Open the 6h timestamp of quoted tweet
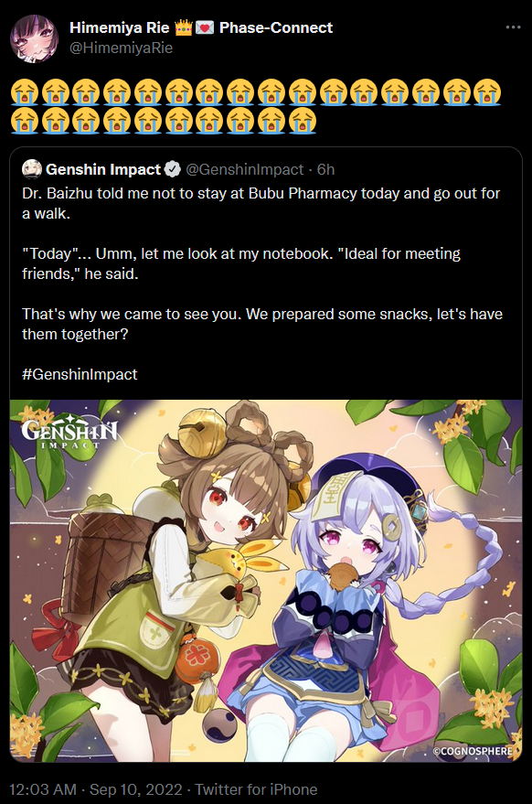 325,169
